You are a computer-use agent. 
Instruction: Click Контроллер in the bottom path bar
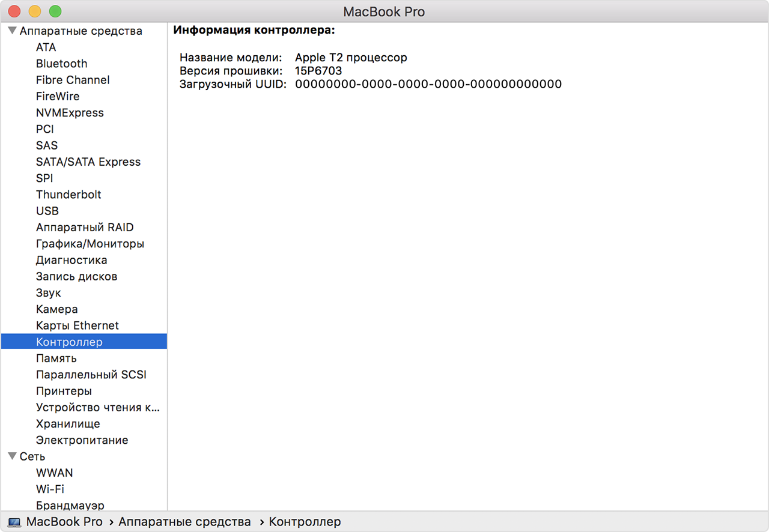click(x=305, y=522)
